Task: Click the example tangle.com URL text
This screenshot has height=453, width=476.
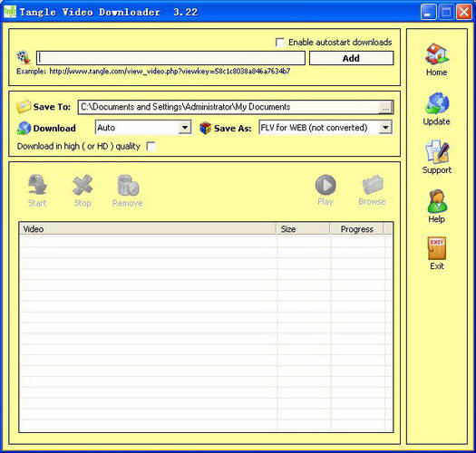Action: [x=170, y=72]
